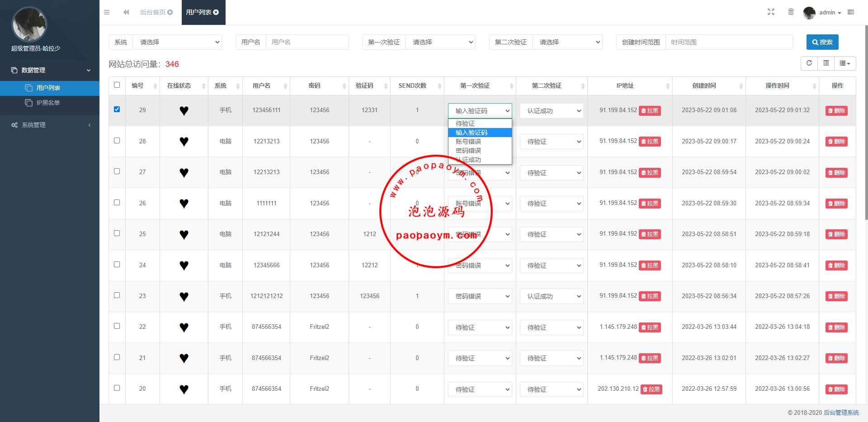Screen dimensions: 868x422
Task: Open the columns dropdown button above table
Action: coord(844,63)
